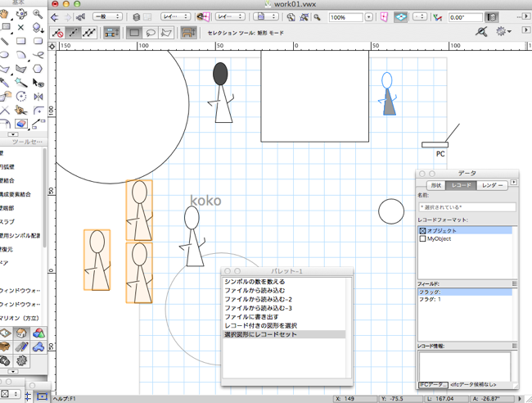
Task: Open the 一般 class dropdown
Action: point(107,16)
